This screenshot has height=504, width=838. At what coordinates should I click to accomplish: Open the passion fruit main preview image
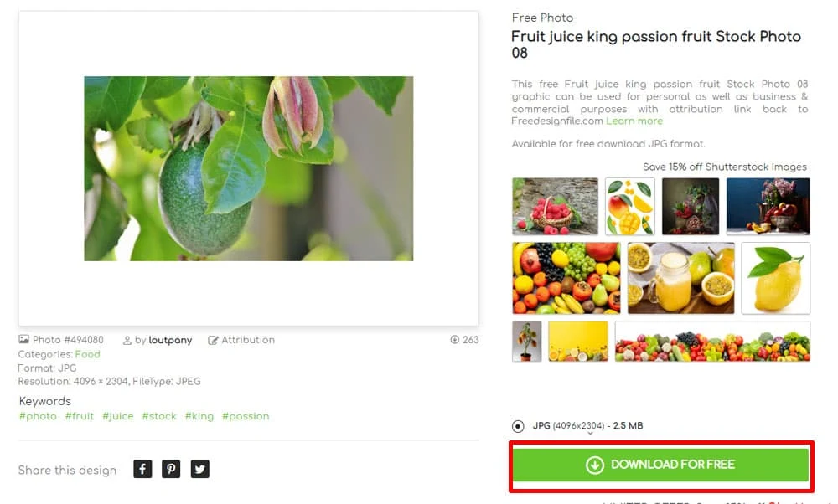[x=249, y=169]
